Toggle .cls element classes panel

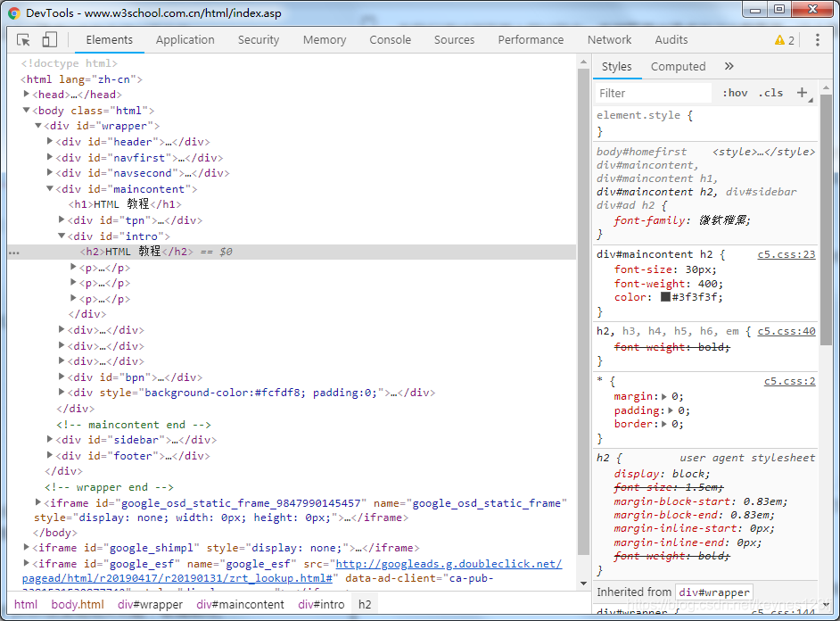click(771, 93)
